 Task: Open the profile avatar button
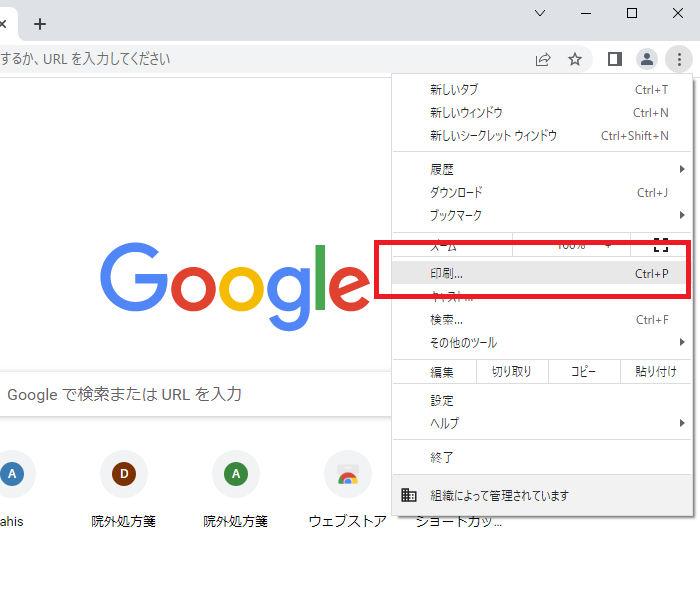[x=647, y=59]
